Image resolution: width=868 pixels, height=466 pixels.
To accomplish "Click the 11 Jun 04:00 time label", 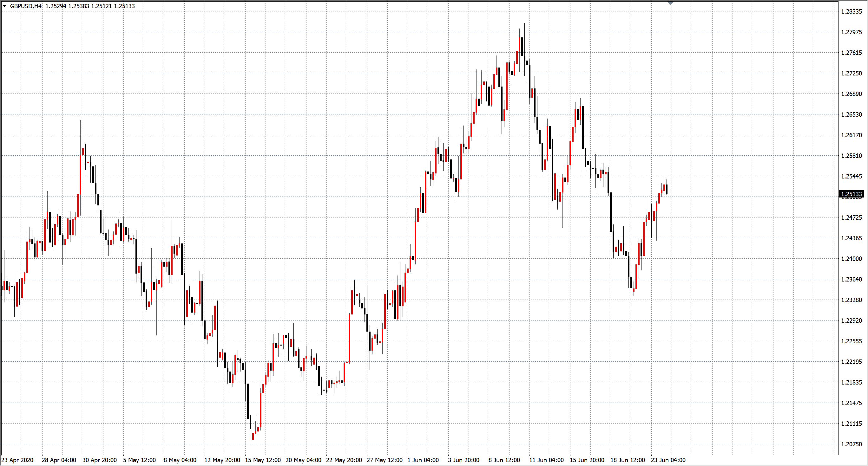I will click(547, 460).
